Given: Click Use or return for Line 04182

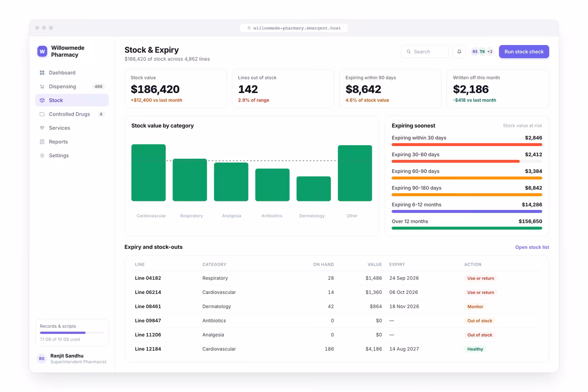Looking at the screenshot, I should pos(480,278).
